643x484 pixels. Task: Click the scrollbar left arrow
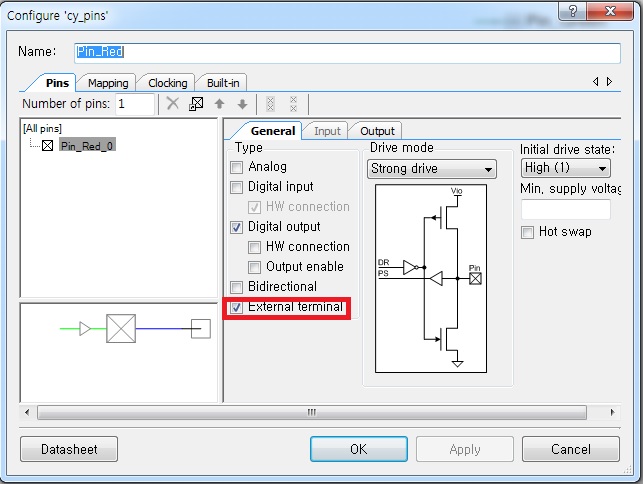click(27, 412)
